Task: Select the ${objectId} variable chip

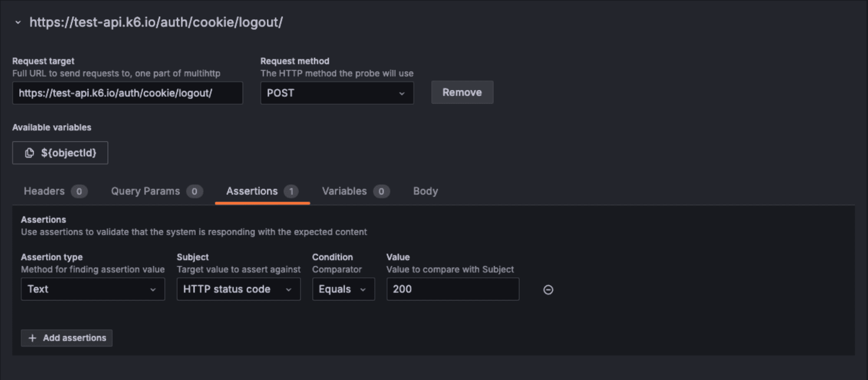Action: (60, 153)
